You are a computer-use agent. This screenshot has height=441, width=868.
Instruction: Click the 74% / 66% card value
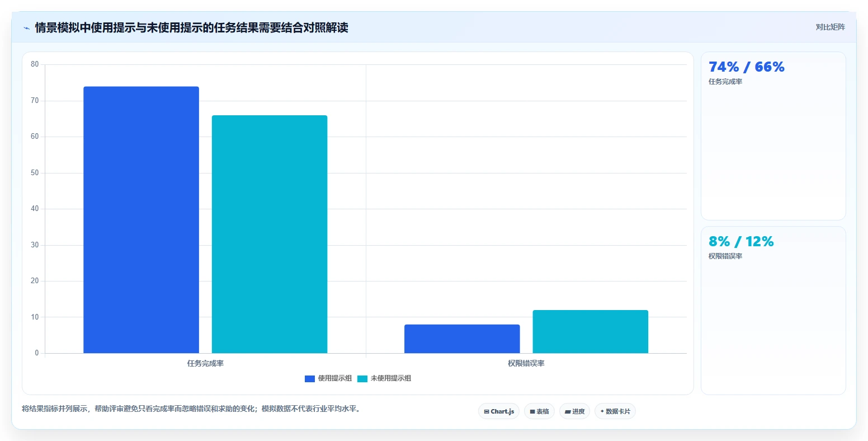[x=747, y=67]
